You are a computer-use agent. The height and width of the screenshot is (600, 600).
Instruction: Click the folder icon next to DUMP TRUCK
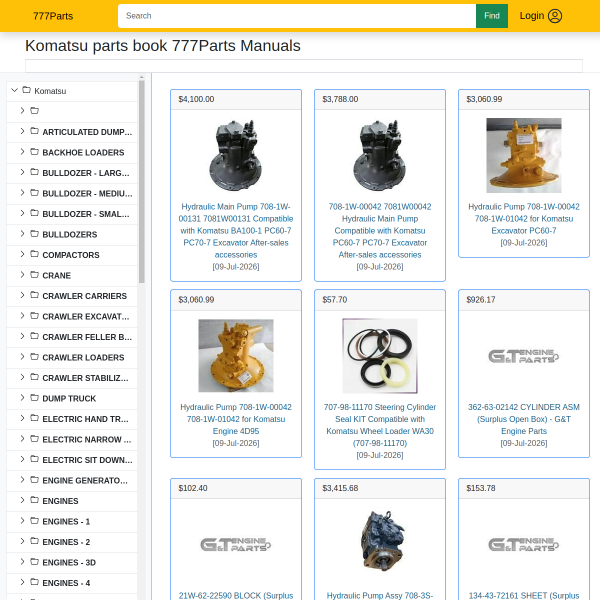pos(34,398)
